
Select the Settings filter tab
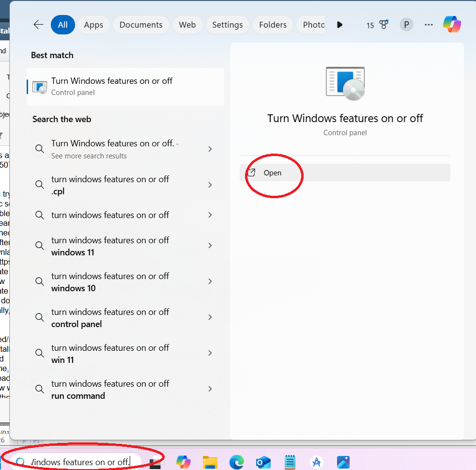pos(227,25)
